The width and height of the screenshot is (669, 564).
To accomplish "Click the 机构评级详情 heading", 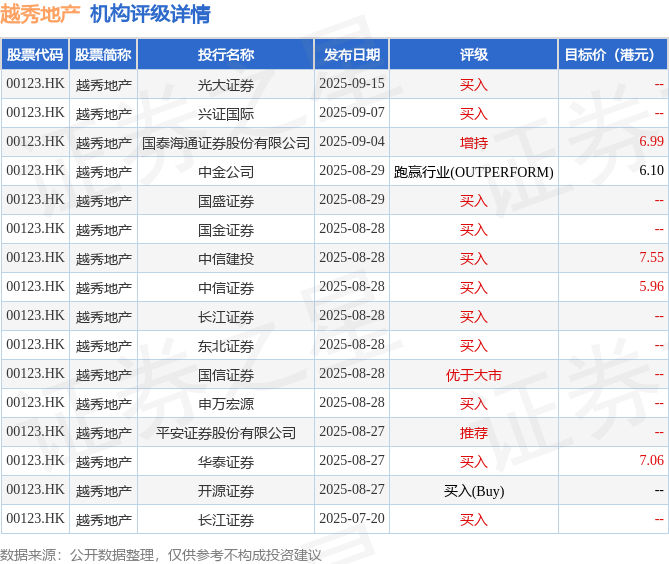I will click(x=150, y=14).
